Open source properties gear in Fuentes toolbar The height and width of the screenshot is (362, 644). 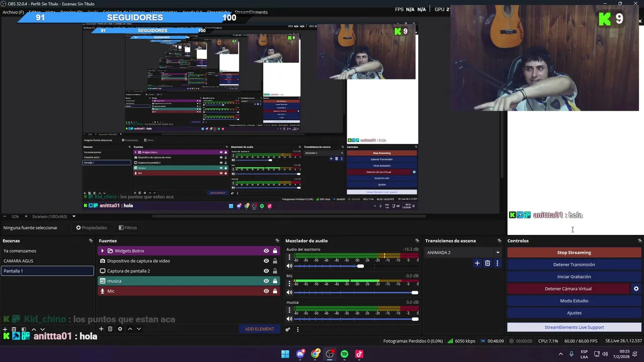[x=120, y=329]
